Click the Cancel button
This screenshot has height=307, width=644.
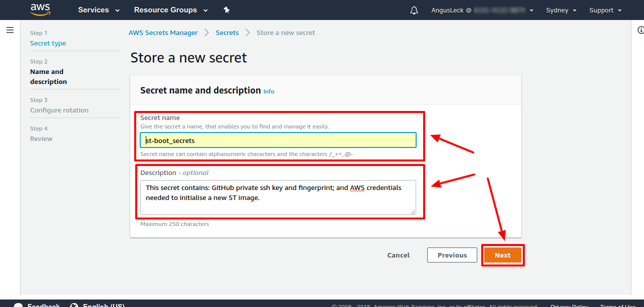point(399,255)
